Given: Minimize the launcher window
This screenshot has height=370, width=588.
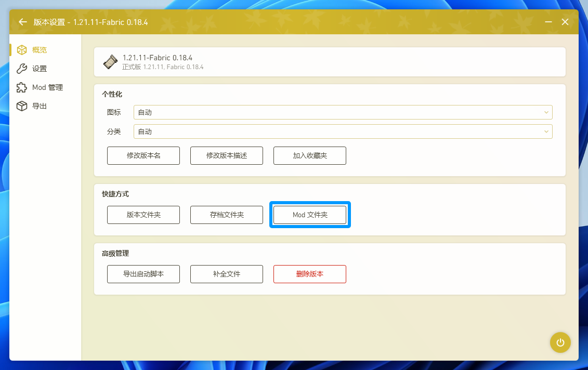Looking at the screenshot, I should (548, 22).
